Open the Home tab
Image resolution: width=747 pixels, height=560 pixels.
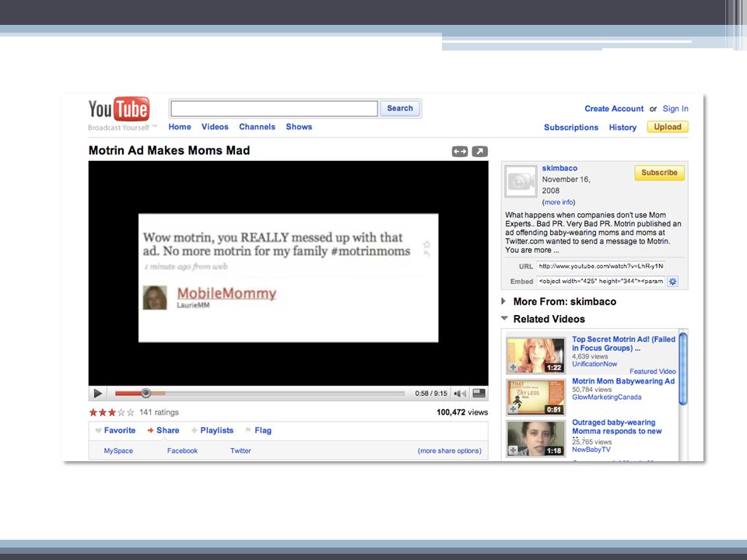click(x=180, y=127)
